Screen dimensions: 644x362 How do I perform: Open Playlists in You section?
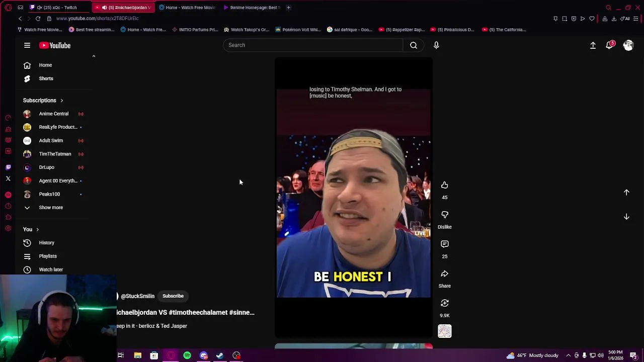[48, 256]
